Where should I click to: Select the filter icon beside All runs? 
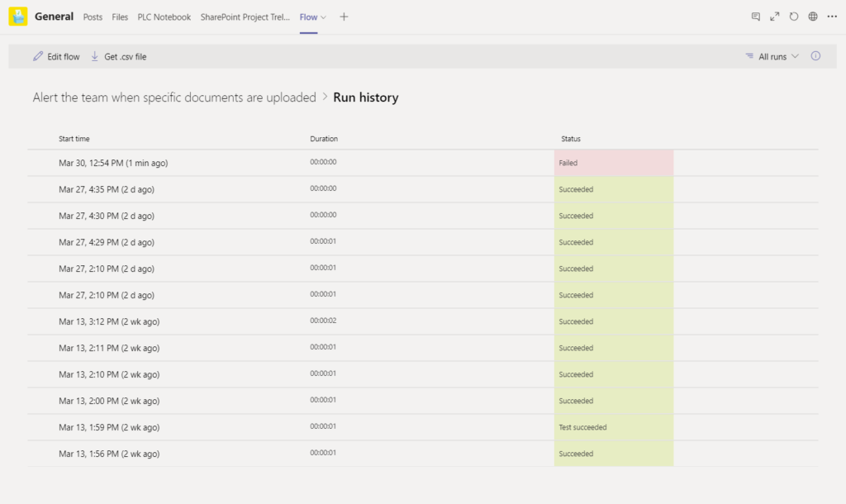point(750,55)
